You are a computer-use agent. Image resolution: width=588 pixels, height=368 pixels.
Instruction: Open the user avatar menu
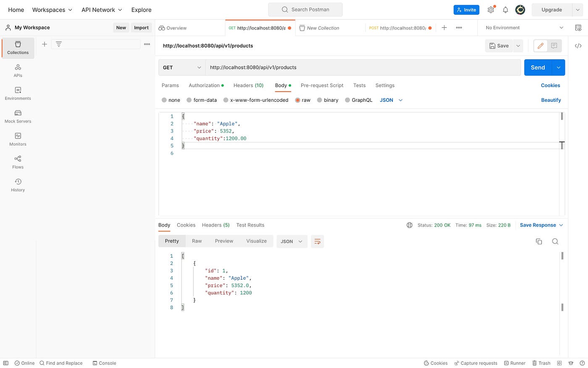520,10
